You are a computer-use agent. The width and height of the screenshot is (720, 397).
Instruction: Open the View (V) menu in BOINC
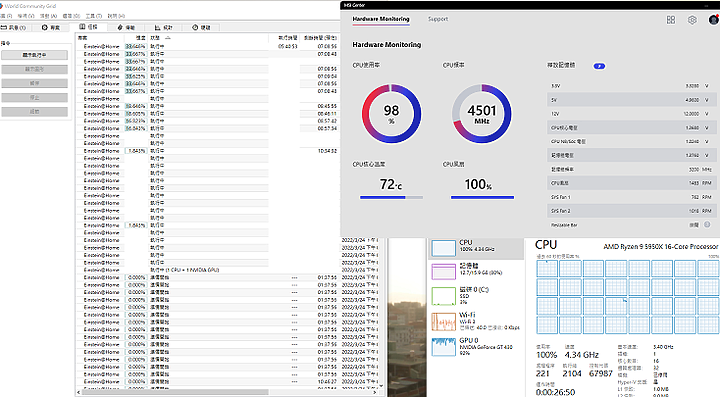tap(26, 16)
